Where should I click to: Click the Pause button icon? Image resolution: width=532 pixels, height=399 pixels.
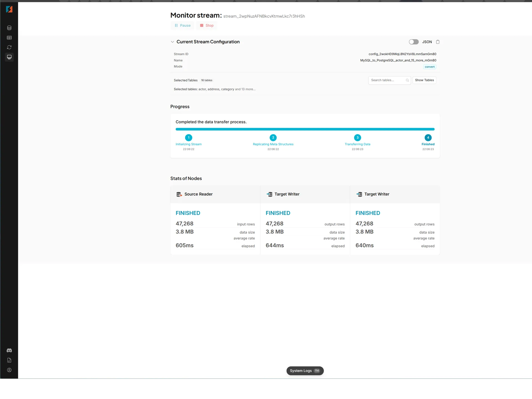[176, 25]
